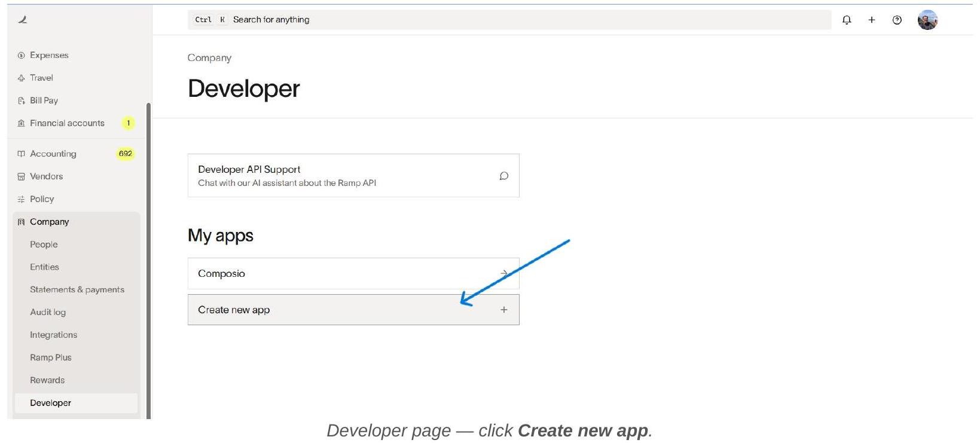The width and height of the screenshot is (980, 443).
Task: Click the Ctrl K shortcut hint
Action: point(210,20)
